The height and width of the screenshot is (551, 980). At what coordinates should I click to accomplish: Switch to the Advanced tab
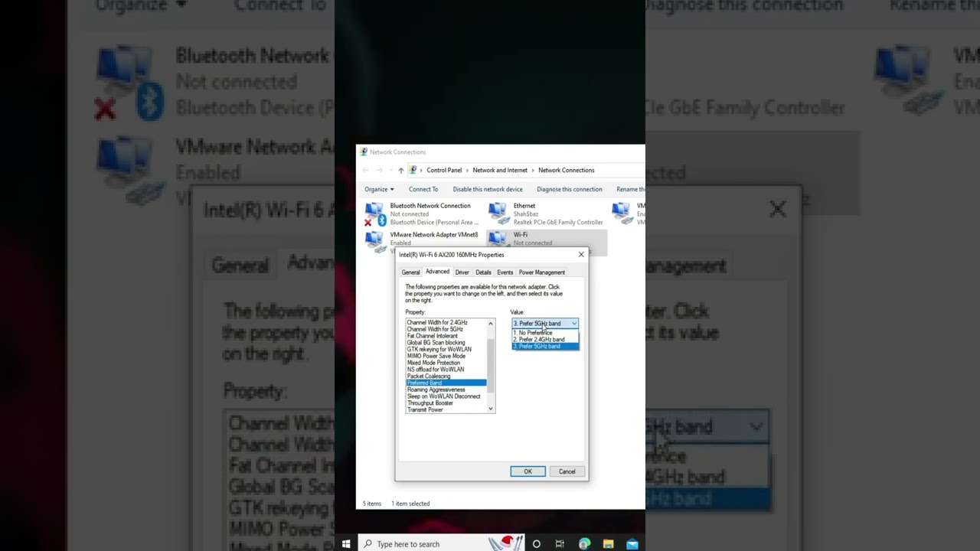(x=437, y=272)
